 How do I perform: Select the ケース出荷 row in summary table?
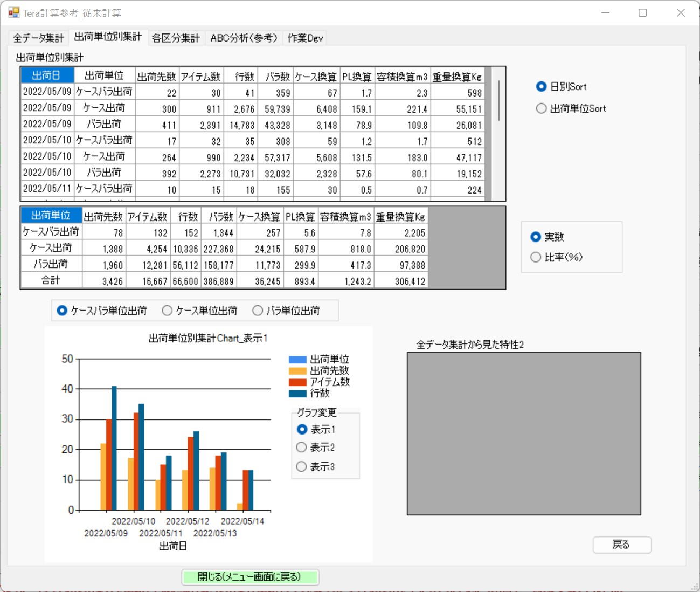click(51, 248)
